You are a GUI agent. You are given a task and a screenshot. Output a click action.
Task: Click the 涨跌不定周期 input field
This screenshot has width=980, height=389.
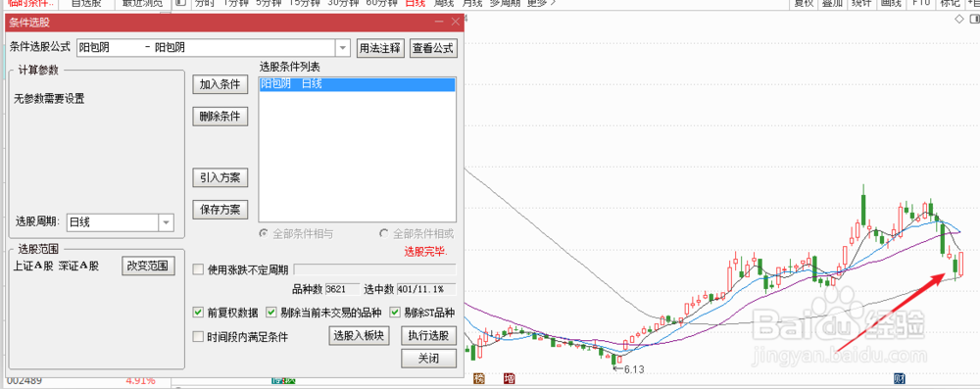point(375,269)
